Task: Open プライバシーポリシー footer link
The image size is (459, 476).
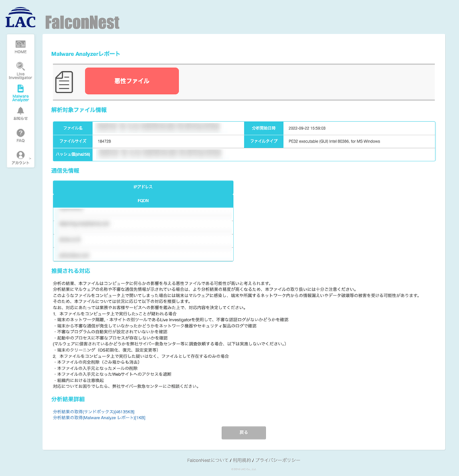Action: (x=278, y=460)
